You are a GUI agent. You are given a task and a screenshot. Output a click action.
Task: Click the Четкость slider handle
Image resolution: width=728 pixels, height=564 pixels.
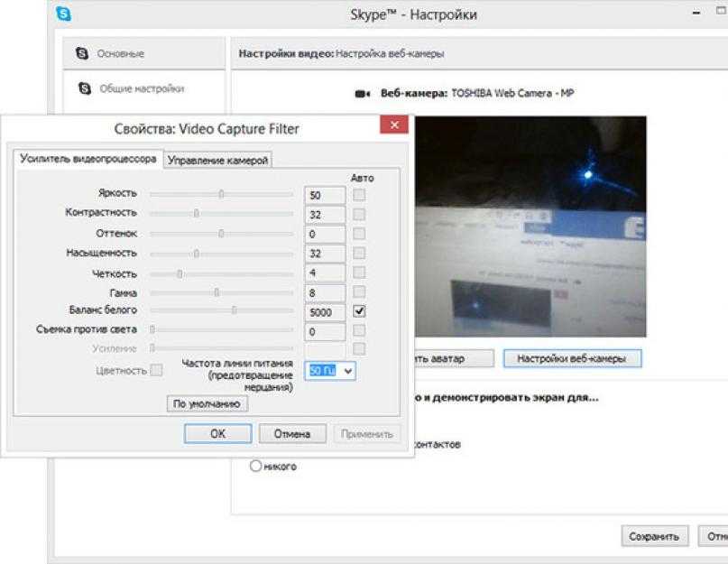pos(180,273)
